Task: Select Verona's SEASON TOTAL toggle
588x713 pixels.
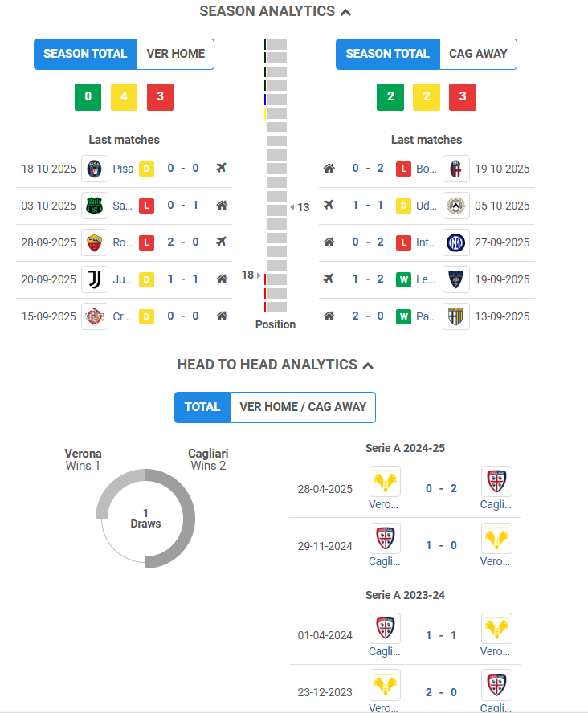Action: pyautogui.click(x=85, y=54)
